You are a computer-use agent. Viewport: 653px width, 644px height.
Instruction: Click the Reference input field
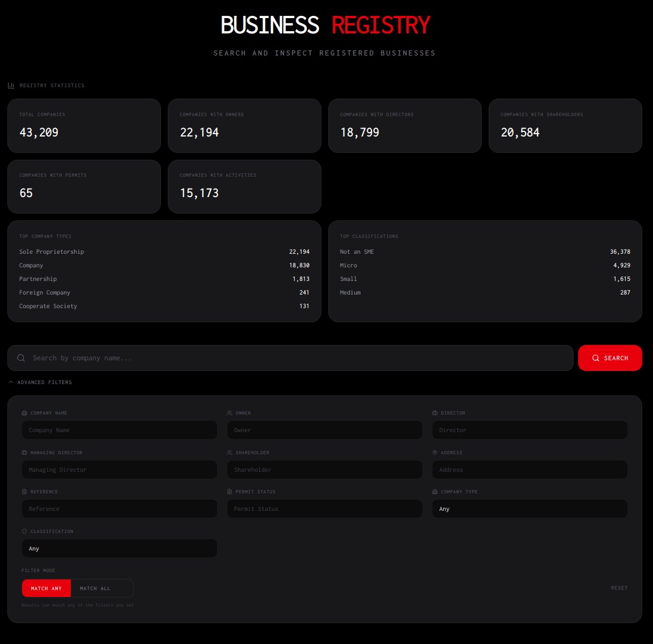click(x=120, y=509)
